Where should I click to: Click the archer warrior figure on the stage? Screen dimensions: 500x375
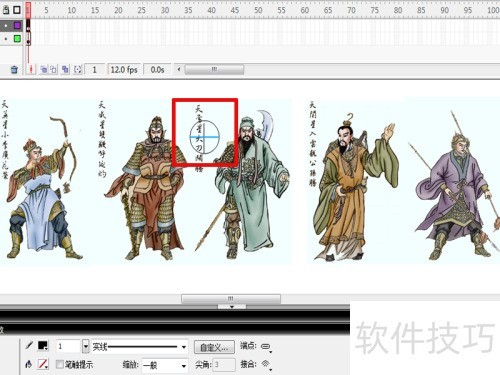[x=43, y=189]
